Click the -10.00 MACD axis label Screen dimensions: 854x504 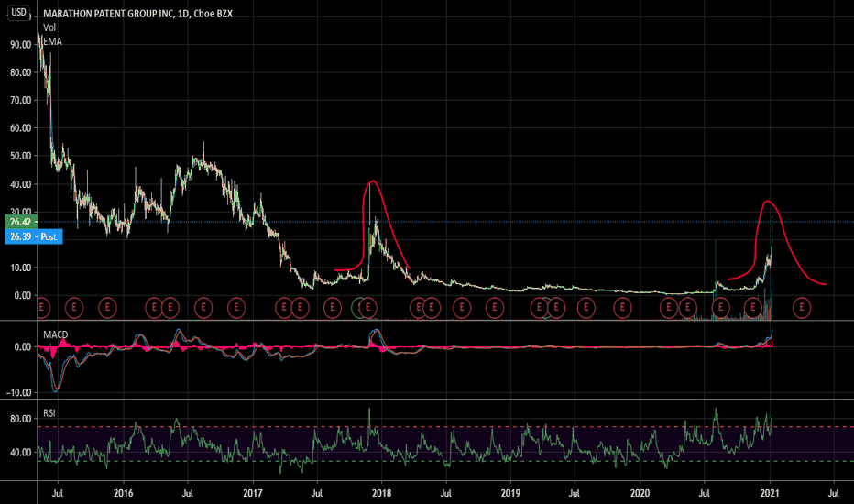(19, 392)
